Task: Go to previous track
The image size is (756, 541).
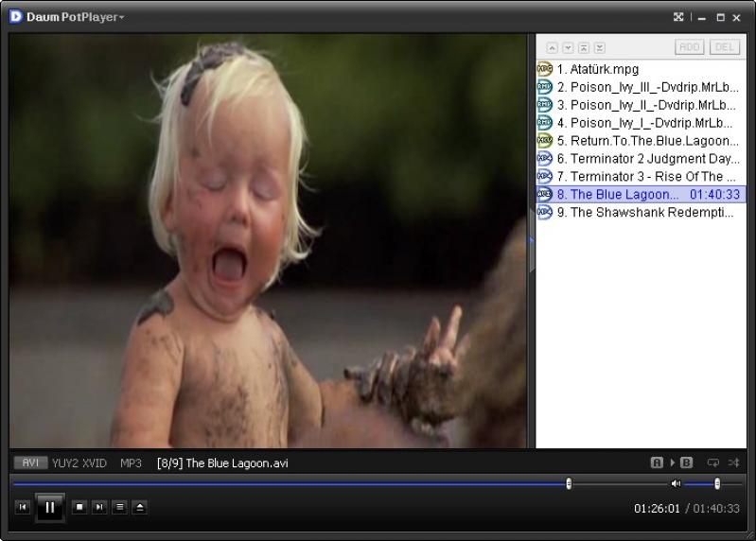Action: 23,507
